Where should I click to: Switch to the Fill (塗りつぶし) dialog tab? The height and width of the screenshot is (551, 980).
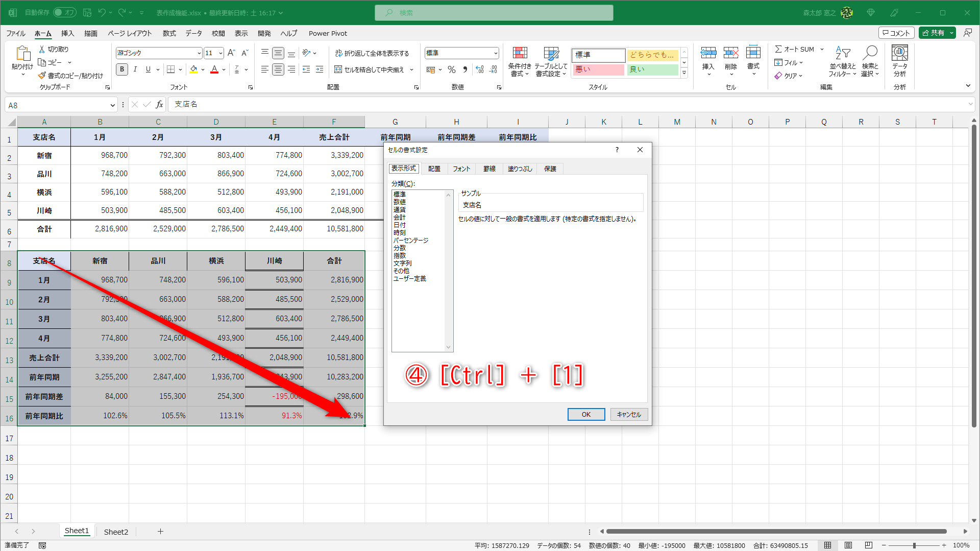coord(520,169)
